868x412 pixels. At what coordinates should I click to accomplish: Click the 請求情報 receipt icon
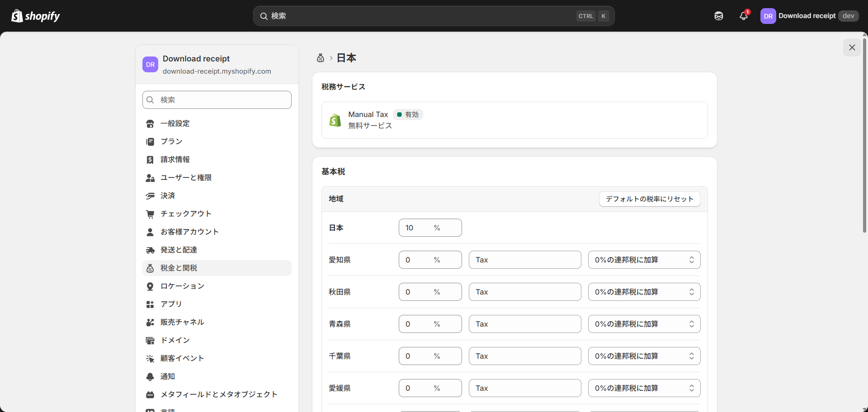pos(150,159)
